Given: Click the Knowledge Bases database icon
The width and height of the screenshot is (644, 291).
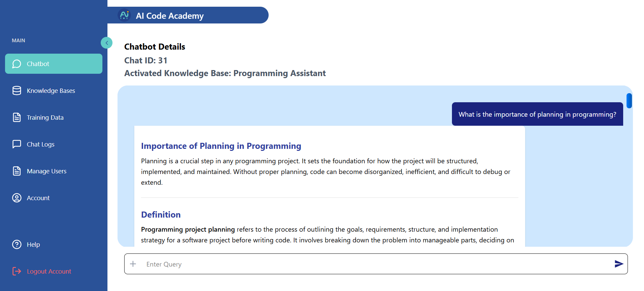Looking at the screenshot, I should point(16,91).
